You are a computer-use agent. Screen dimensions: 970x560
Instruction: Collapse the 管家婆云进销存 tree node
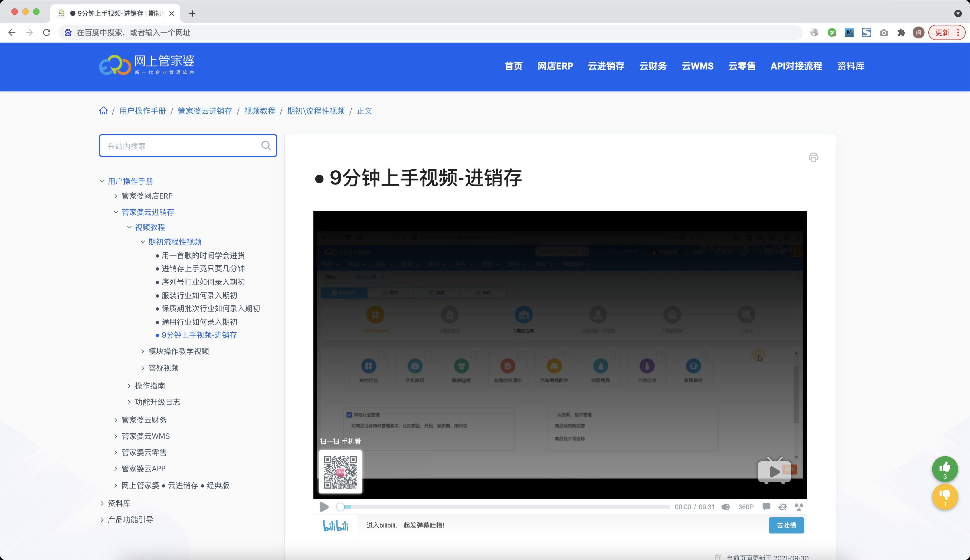point(115,212)
